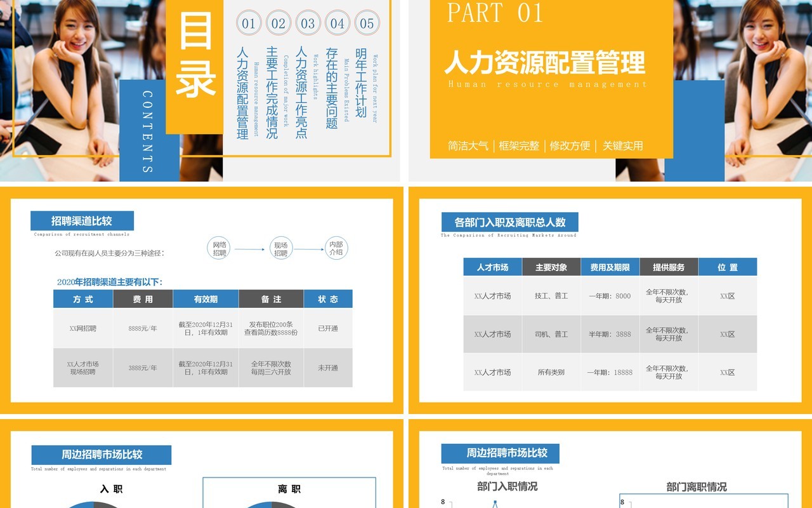Select the 框架完整 tagline
812x508 pixels.
click(x=519, y=145)
